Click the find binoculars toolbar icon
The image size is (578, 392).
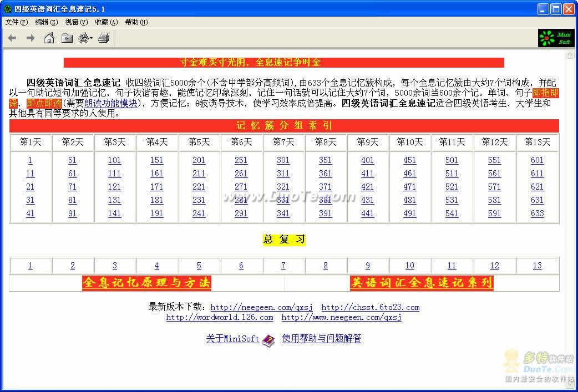85,38
